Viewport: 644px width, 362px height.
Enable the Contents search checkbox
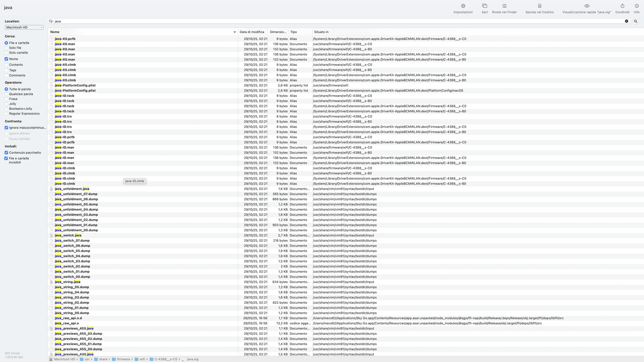[x=6, y=64]
